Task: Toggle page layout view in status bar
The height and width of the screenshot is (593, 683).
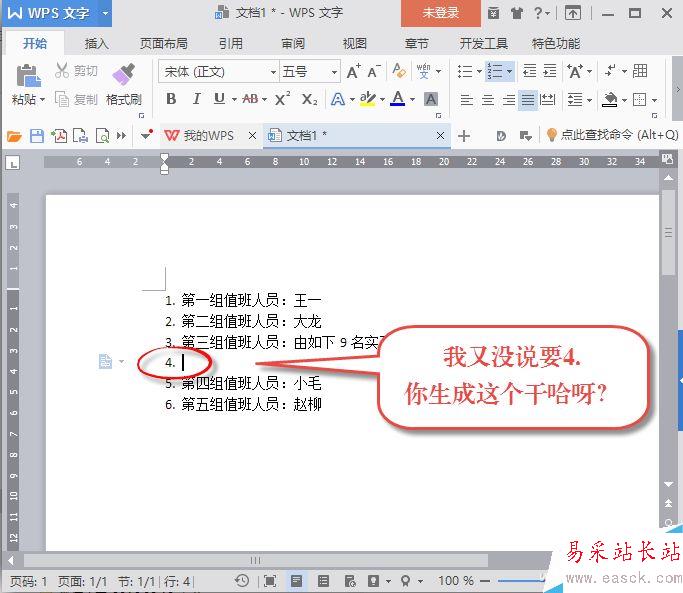Action: pos(296,581)
